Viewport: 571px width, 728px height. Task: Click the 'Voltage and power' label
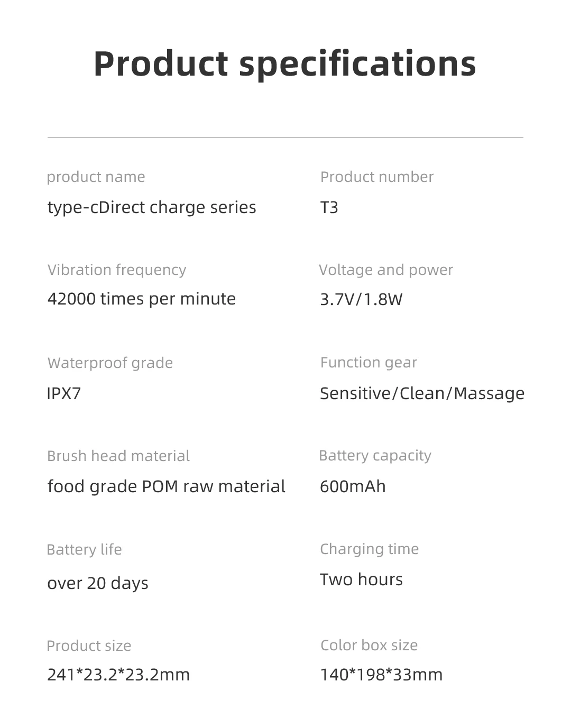(386, 270)
